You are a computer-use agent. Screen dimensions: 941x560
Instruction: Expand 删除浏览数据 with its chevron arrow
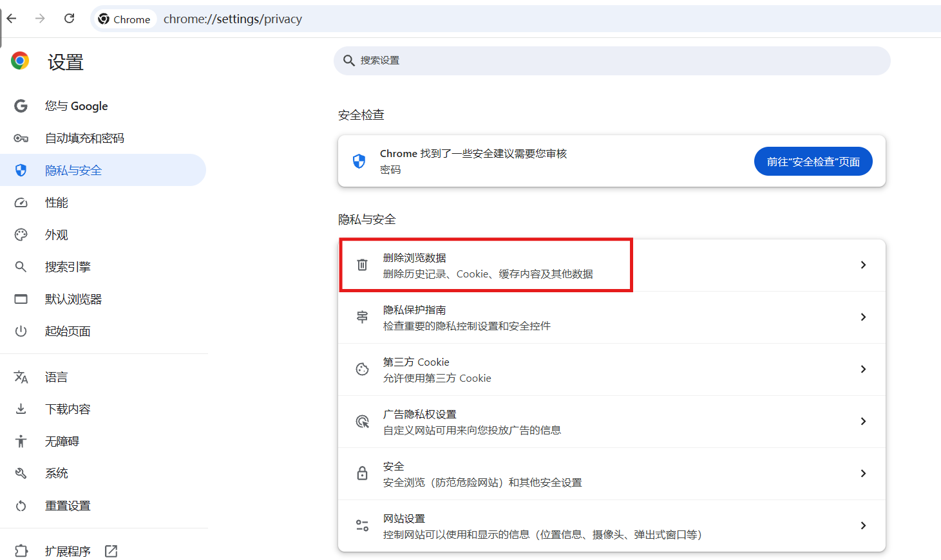coord(863,265)
